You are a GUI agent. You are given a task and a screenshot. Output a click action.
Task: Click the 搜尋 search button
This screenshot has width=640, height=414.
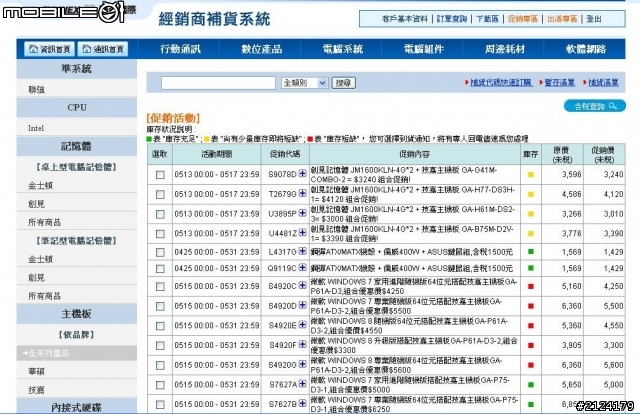point(343,83)
